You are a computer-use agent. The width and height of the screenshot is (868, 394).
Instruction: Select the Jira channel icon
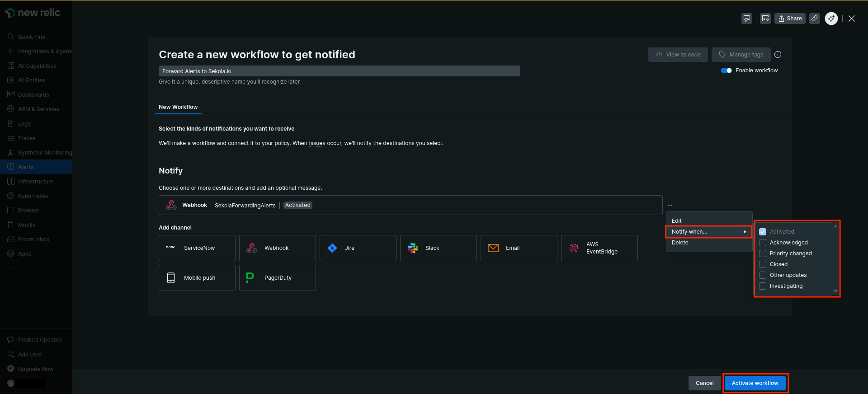pyautogui.click(x=332, y=248)
